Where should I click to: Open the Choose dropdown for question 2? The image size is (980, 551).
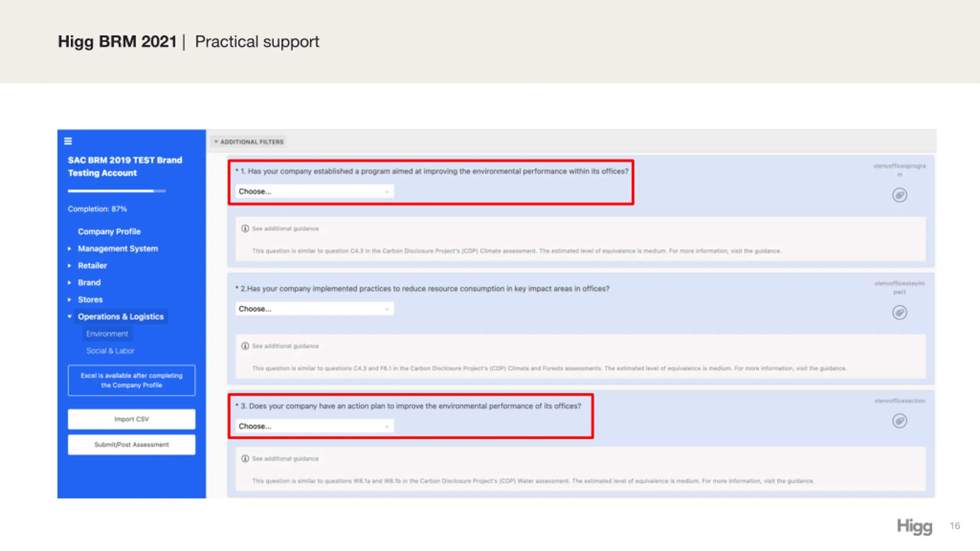pyautogui.click(x=314, y=309)
